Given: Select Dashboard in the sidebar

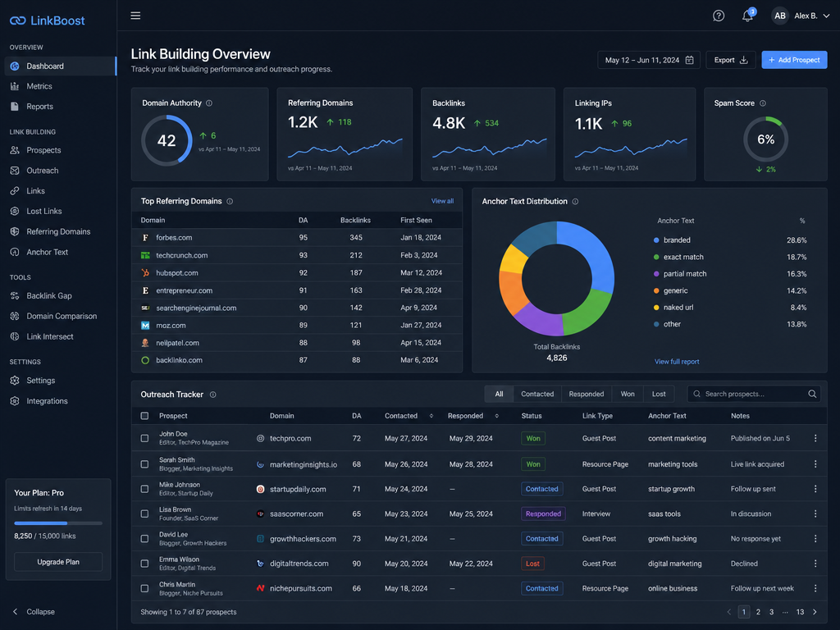Looking at the screenshot, I should click(60, 66).
